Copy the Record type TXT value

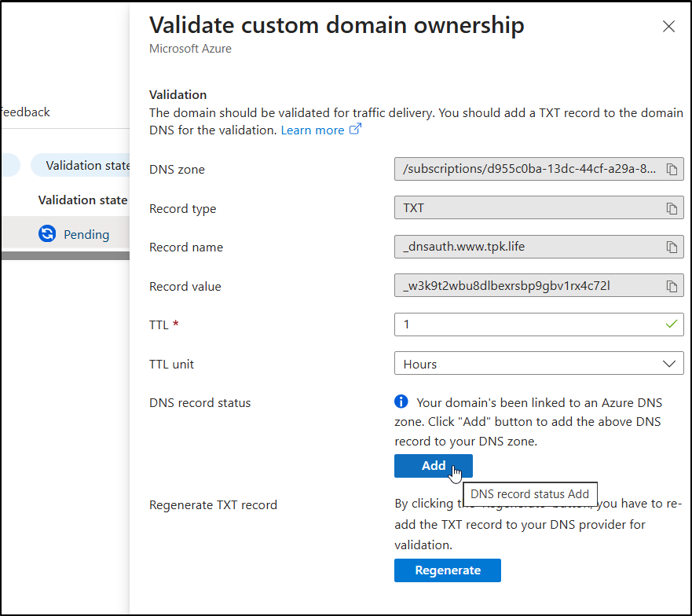tap(672, 209)
